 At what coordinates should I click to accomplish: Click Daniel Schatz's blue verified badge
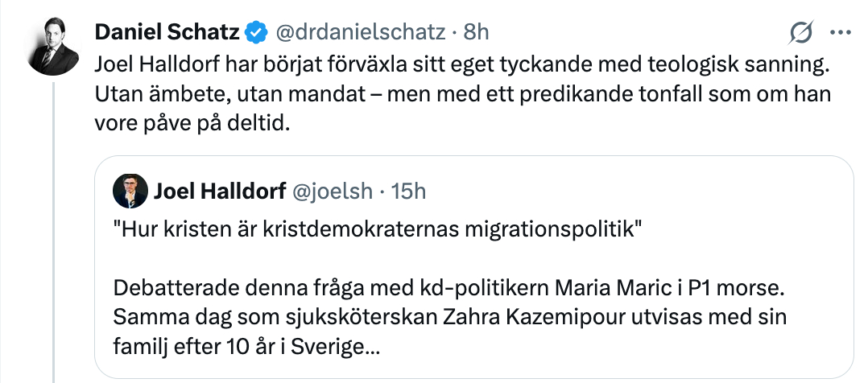[257, 32]
